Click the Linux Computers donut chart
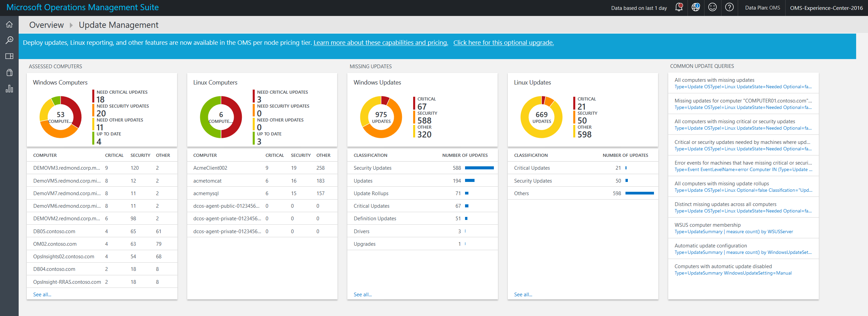Viewport: 868px width, 316px height. (x=221, y=117)
